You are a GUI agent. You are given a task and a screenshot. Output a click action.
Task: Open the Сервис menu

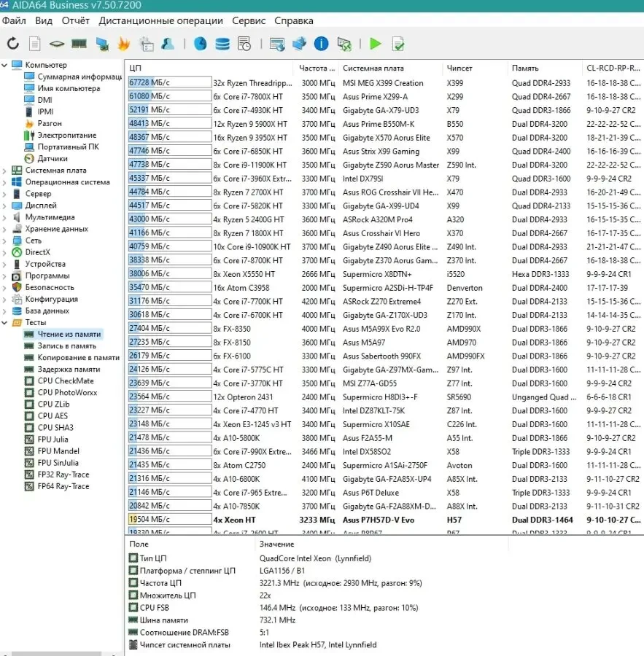point(249,20)
